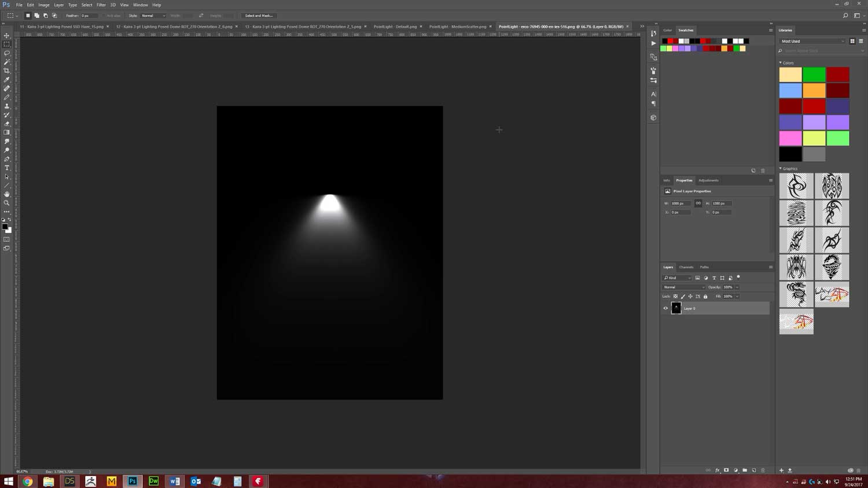The height and width of the screenshot is (488, 868).
Task: Toggle lock image pixels
Action: [x=683, y=297]
